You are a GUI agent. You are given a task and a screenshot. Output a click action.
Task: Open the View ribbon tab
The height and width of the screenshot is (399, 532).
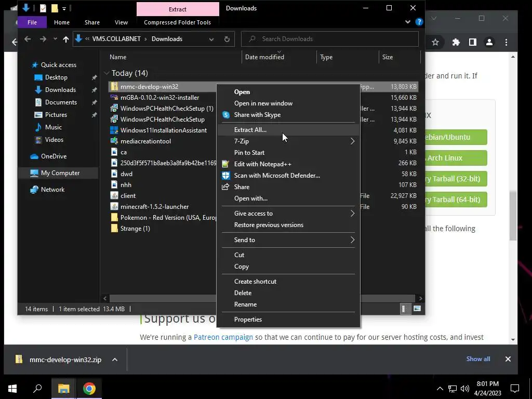[x=121, y=22]
